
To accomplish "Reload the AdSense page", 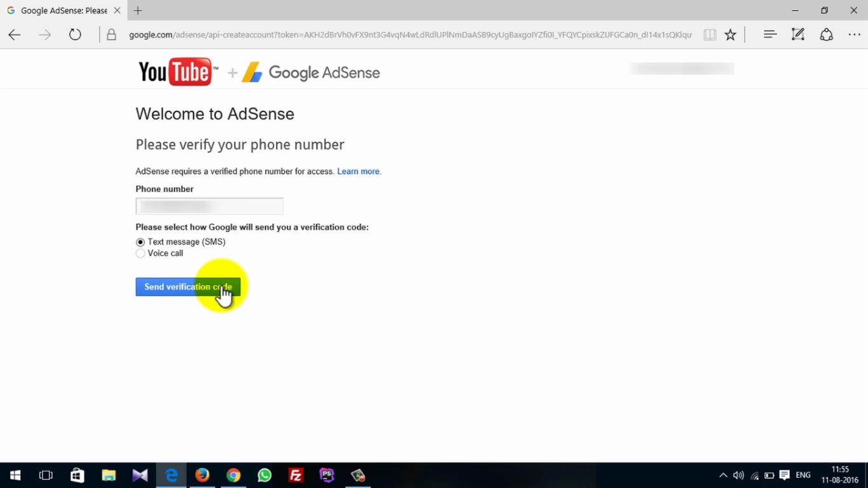I will 75,35.
